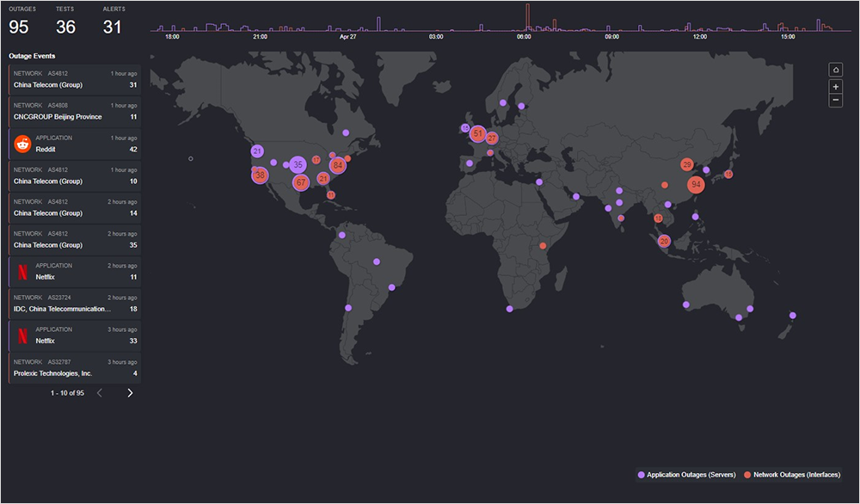Expand the purple cluster marker labeled 35

pos(298,164)
